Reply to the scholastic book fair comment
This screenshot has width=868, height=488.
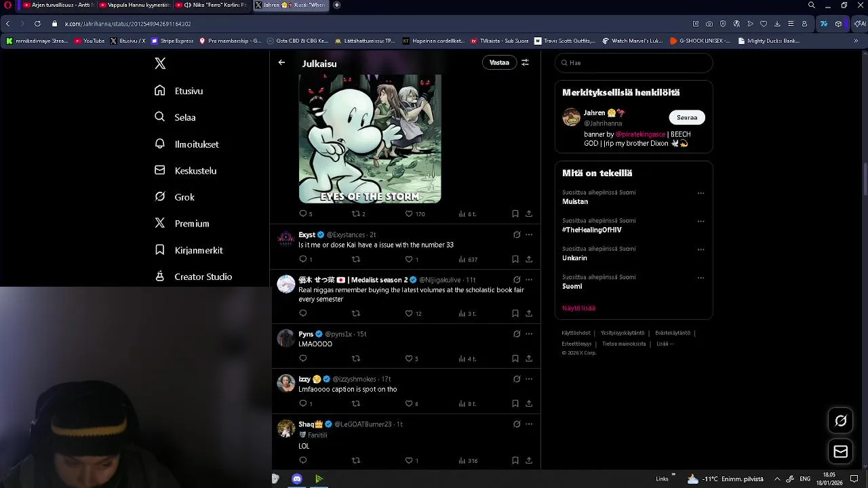[303, 313]
